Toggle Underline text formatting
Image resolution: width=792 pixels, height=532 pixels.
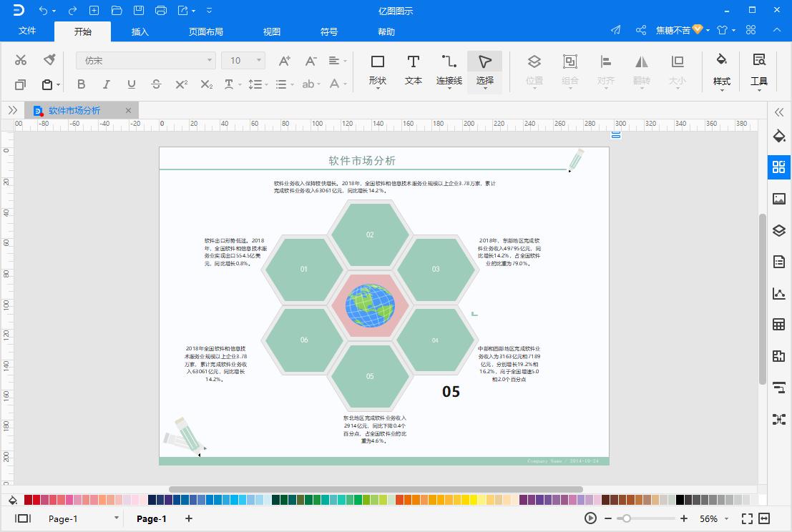point(131,84)
